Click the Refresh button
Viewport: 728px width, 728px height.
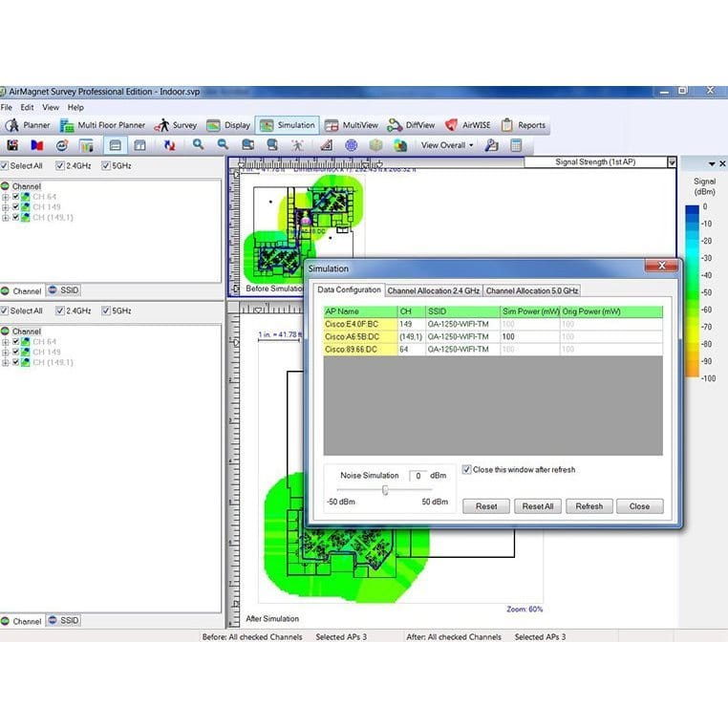coord(589,506)
